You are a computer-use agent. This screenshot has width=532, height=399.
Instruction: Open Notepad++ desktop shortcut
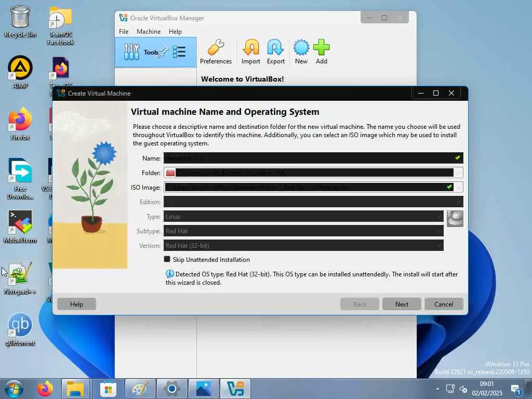click(x=20, y=278)
